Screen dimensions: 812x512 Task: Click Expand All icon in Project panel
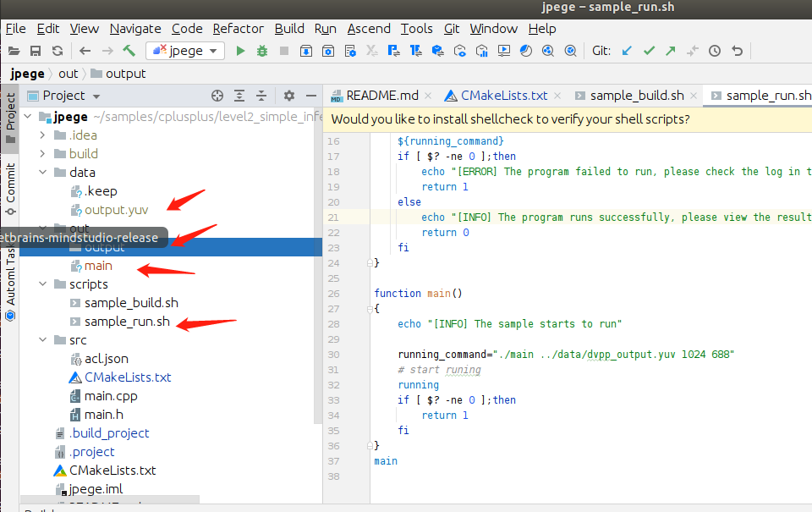click(x=239, y=96)
